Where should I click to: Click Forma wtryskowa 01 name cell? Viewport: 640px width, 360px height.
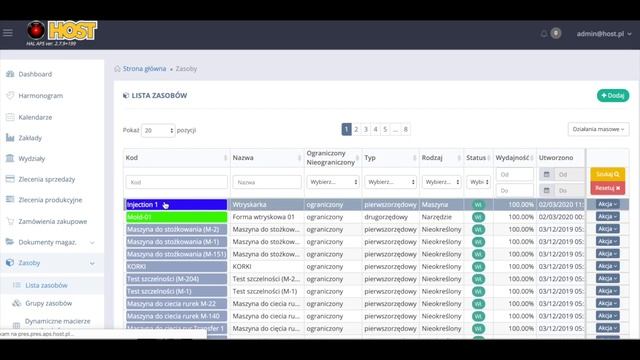pos(263,217)
